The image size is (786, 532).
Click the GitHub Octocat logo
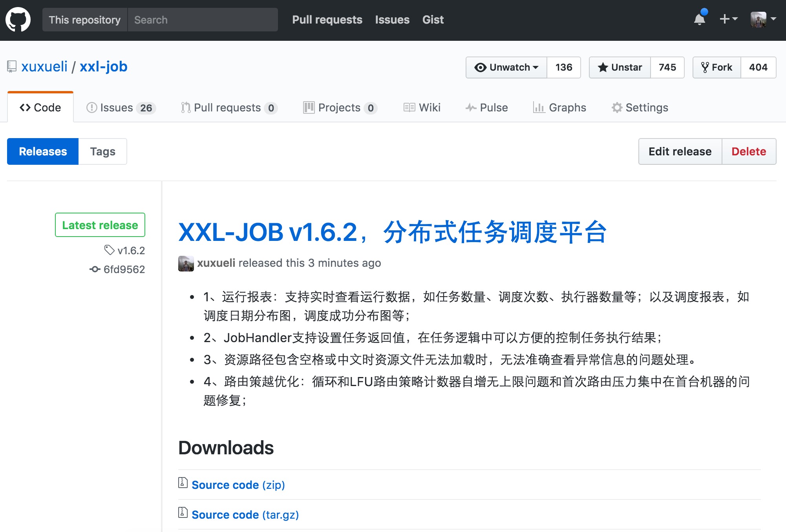point(18,20)
